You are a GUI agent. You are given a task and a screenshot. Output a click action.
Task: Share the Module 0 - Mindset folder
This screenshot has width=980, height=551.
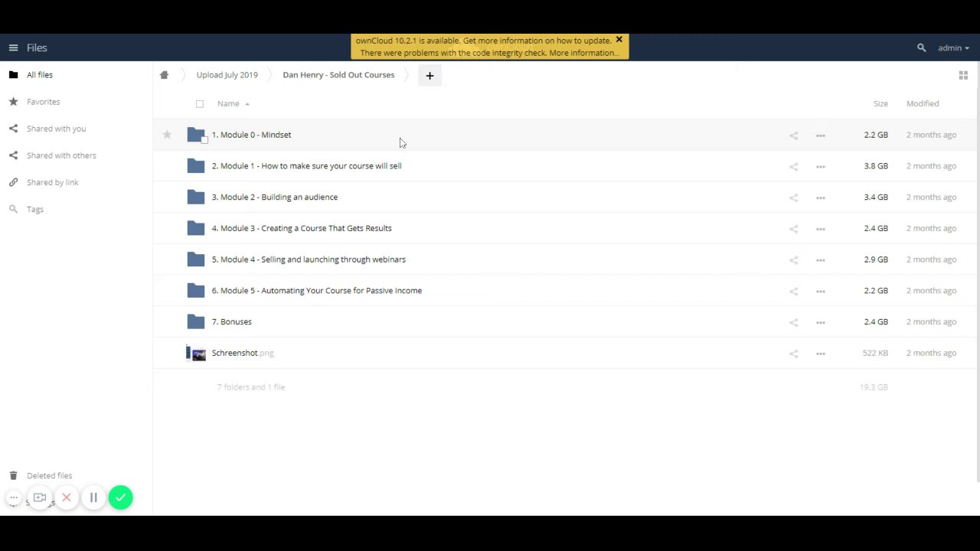click(x=793, y=135)
